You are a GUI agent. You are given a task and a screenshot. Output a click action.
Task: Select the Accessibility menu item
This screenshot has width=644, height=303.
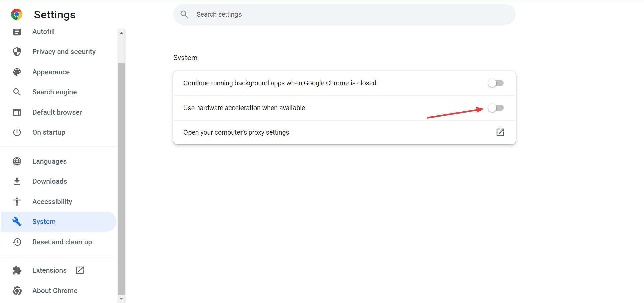(52, 201)
